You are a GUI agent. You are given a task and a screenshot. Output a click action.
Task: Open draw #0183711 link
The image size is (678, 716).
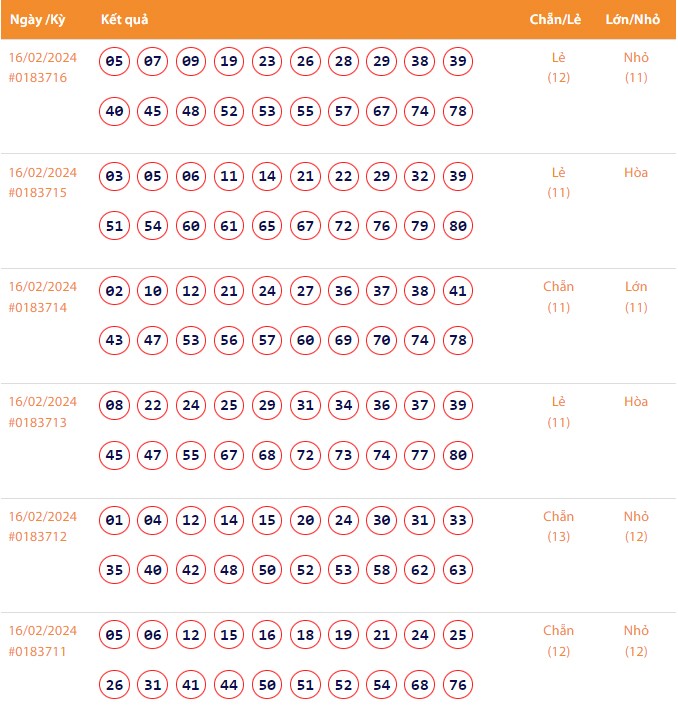coord(38,651)
